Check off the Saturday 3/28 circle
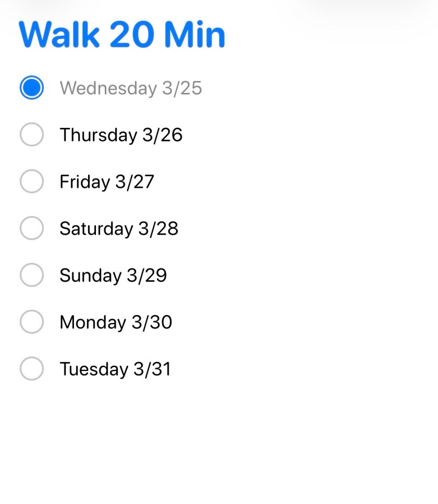438x504 pixels. pyautogui.click(x=31, y=229)
